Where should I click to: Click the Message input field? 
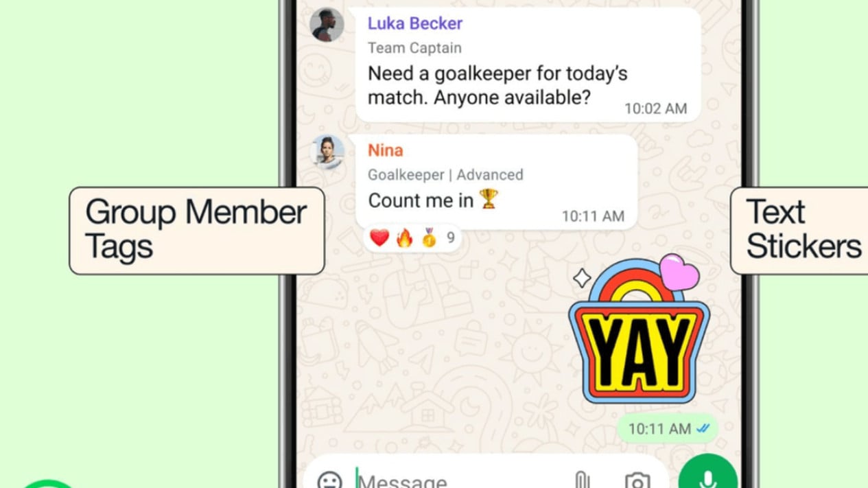[x=460, y=480]
